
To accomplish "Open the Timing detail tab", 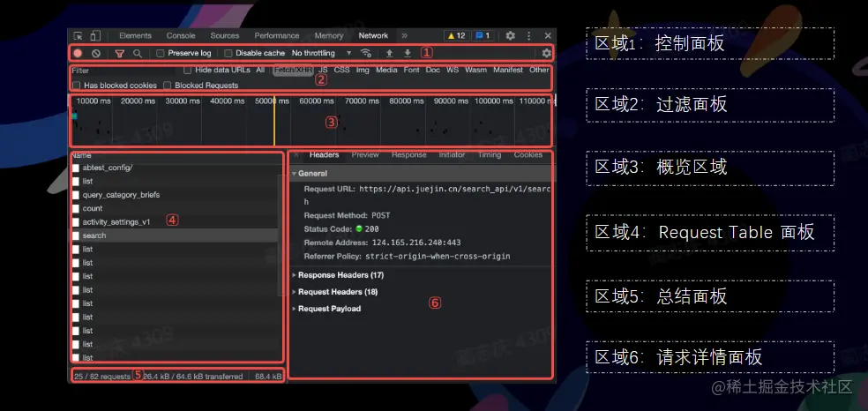I will point(490,155).
